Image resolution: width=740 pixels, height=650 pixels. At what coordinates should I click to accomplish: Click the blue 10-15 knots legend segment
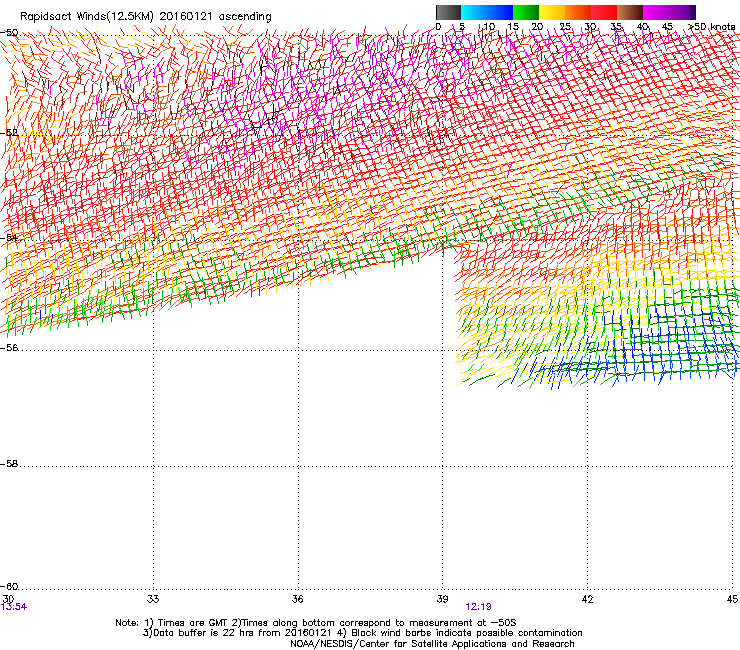(500, 12)
